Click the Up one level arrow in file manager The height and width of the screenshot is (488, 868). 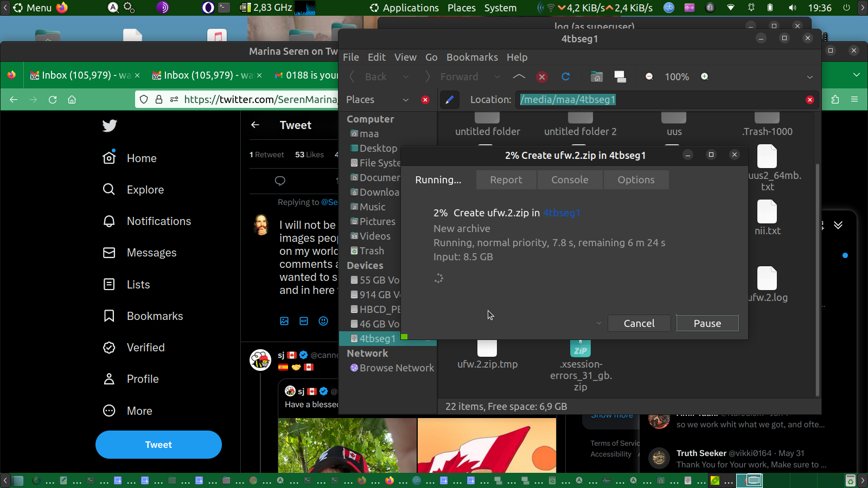pos(519,77)
